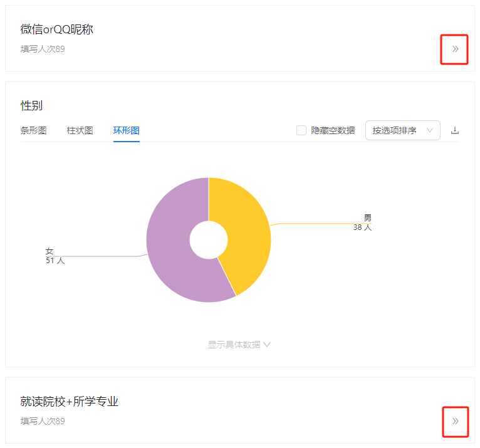Switch to the 条形图 tab
The width and height of the screenshot is (480, 448).
point(33,130)
